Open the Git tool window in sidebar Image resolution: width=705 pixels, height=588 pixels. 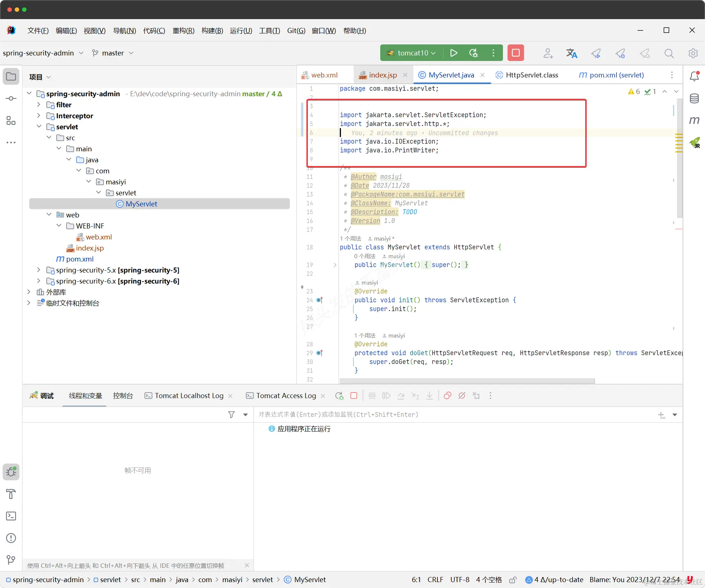point(11,560)
